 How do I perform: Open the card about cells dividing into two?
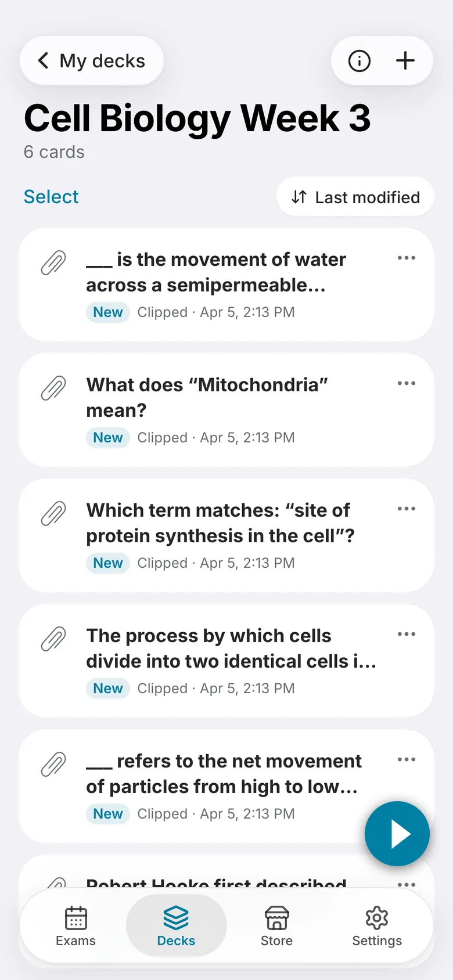(x=227, y=661)
